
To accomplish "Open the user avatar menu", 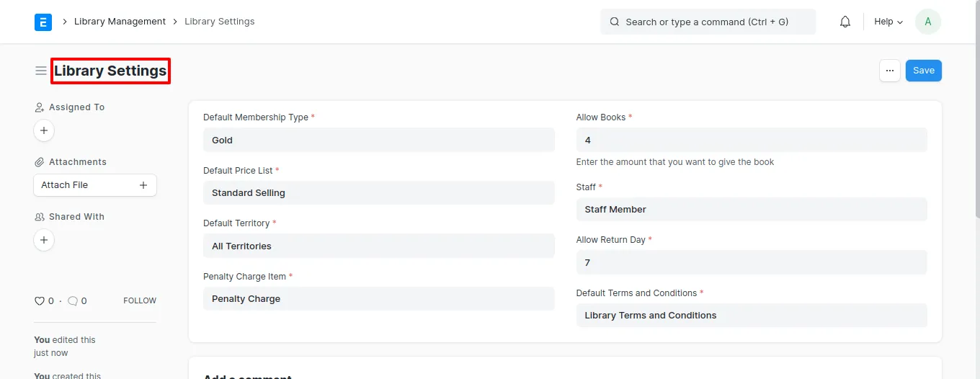I will 927,22.
